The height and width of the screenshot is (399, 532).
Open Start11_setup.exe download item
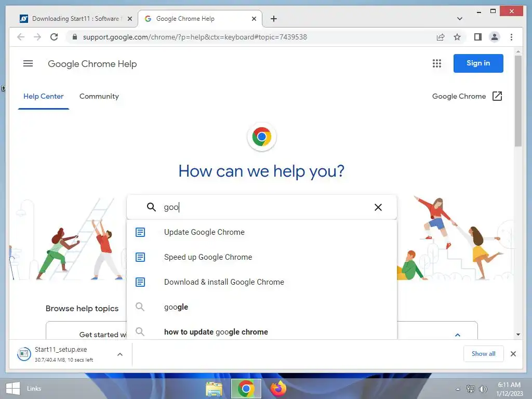[64, 354]
